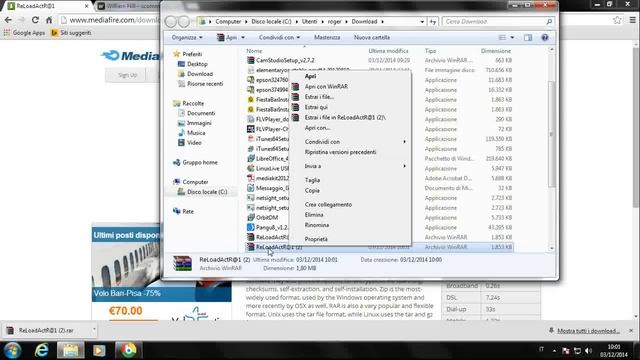640x360 pixels.
Task: Open address bar history dropdown arrow
Action: (x=422, y=22)
